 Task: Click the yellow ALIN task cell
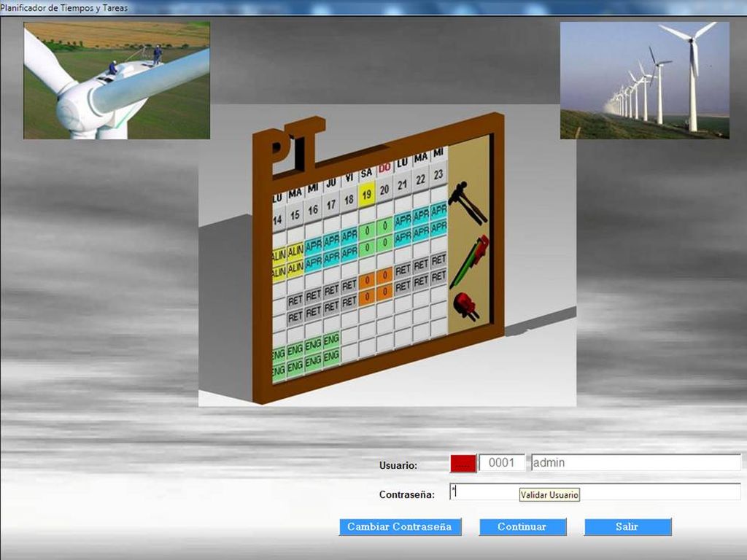[x=295, y=252]
